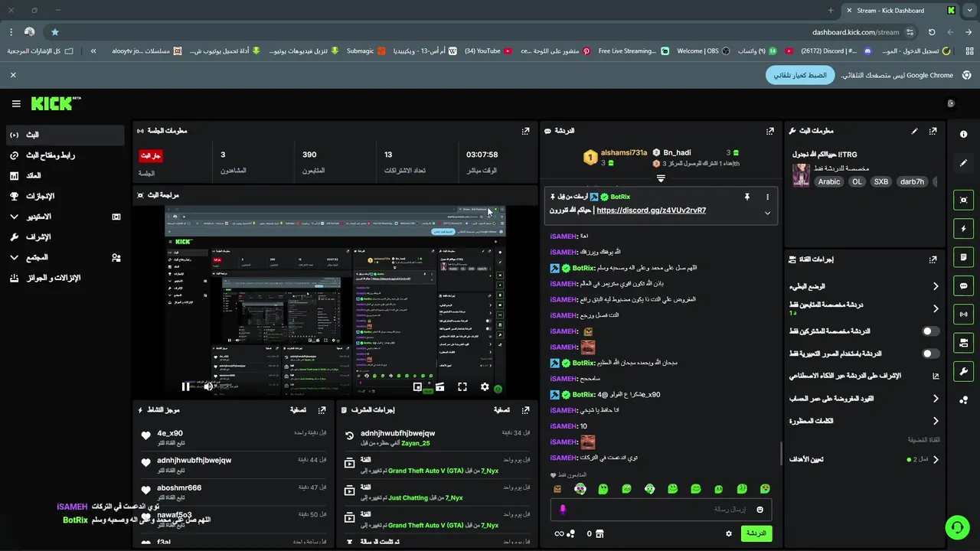Viewport: 980px width, 551px height.
Task: Click the address bar dashboard.kick.com/stream
Action: click(855, 32)
